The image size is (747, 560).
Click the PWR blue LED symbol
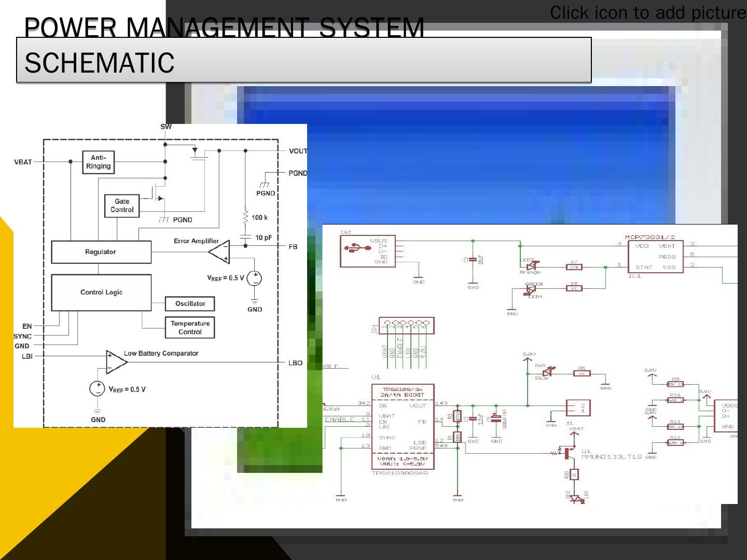(547, 372)
